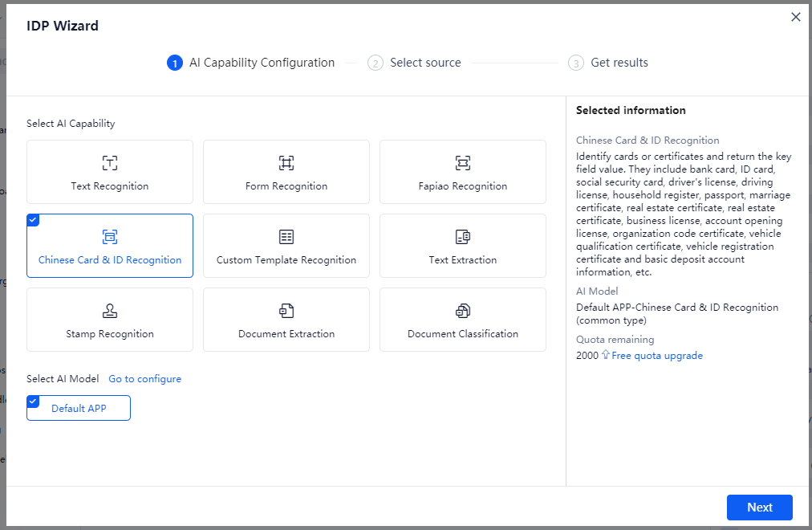Close the IDP Wizard dialog
The width and height of the screenshot is (812, 530).
point(796,17)
